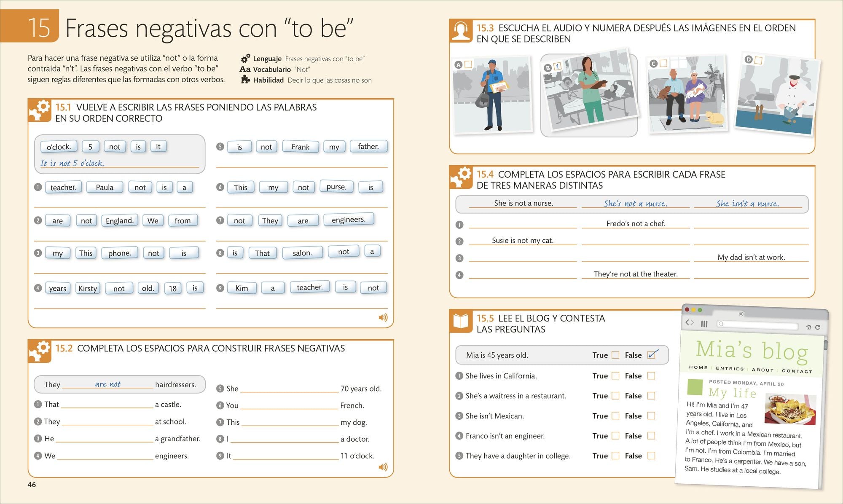Click the blank between 'It' and '11 o'clock'
The width and height of the screenshot is (843, 504).
tap(286, 456)
